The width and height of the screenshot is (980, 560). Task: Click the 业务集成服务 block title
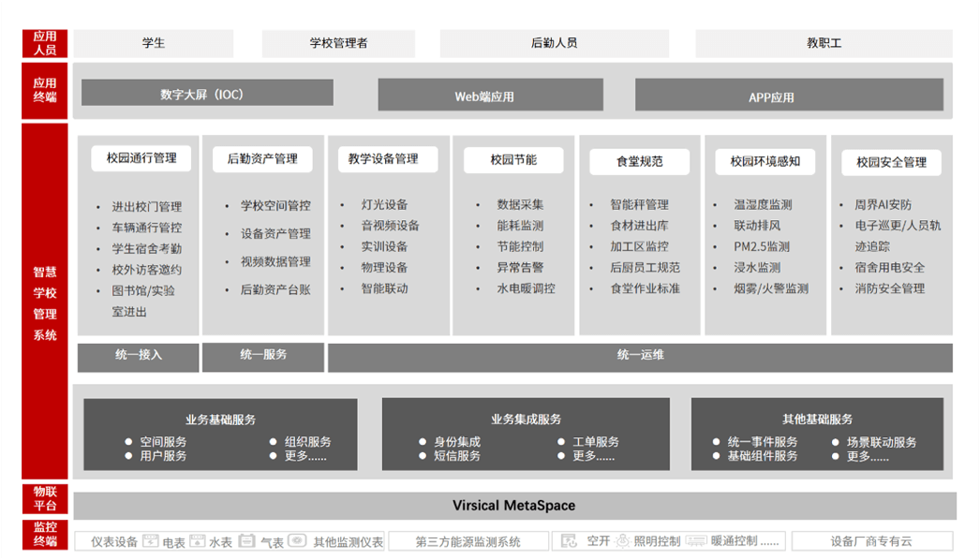pos(527,420)
